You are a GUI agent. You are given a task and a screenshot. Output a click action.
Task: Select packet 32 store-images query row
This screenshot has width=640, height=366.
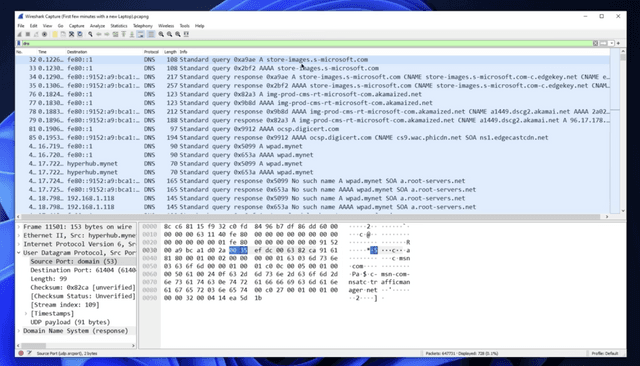coord(312,60)
